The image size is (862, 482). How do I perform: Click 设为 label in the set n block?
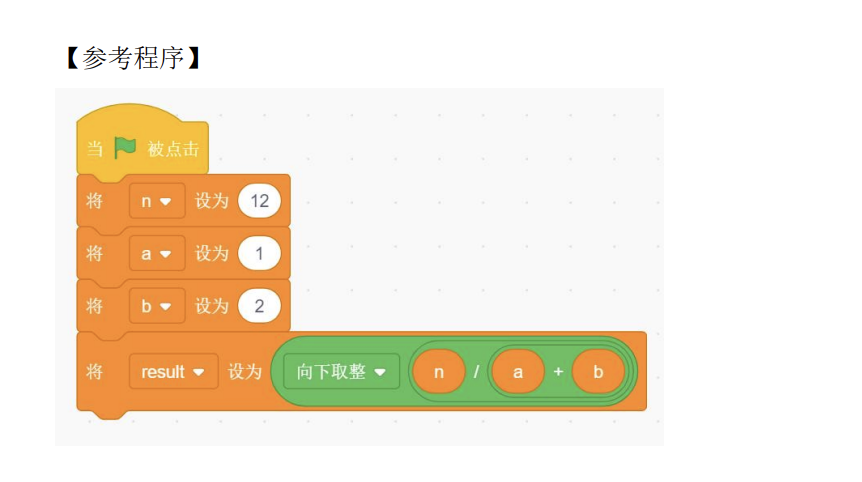(212, 201)
